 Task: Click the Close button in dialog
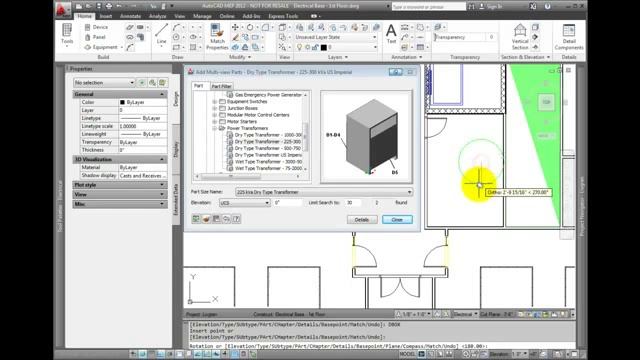click(397, 220)
